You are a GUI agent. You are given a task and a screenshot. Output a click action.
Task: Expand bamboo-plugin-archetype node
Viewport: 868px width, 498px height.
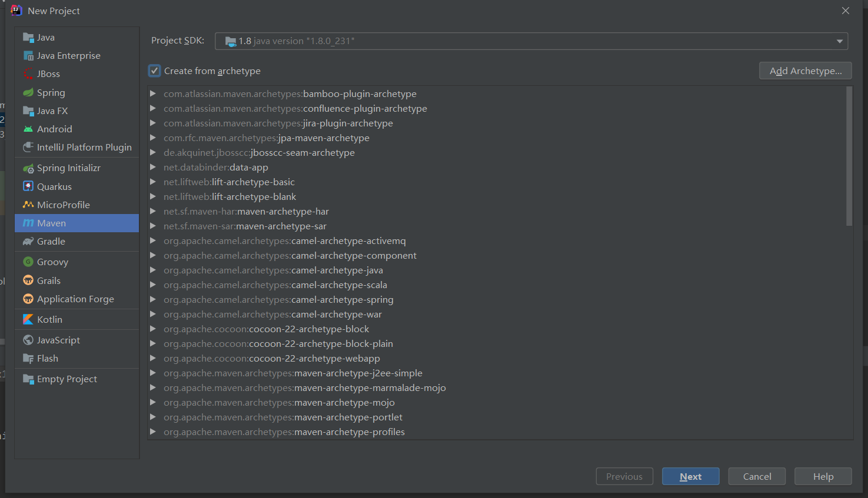pos(153,93)
